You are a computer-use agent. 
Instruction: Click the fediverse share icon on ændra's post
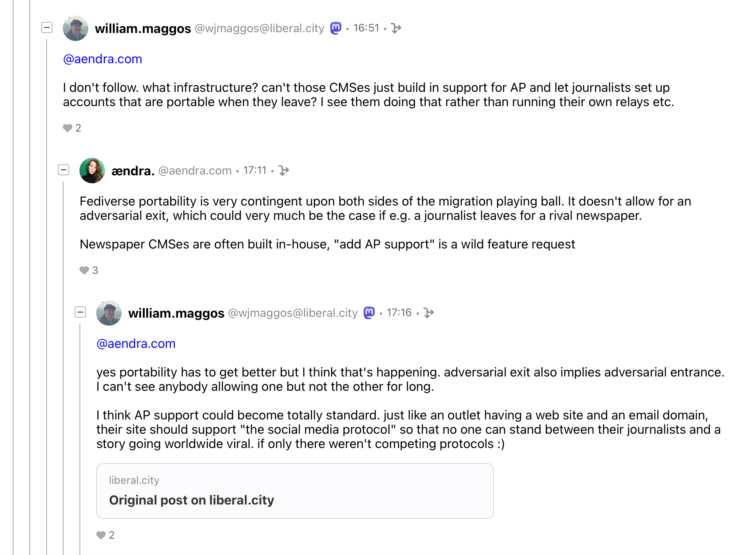[283, 171]
